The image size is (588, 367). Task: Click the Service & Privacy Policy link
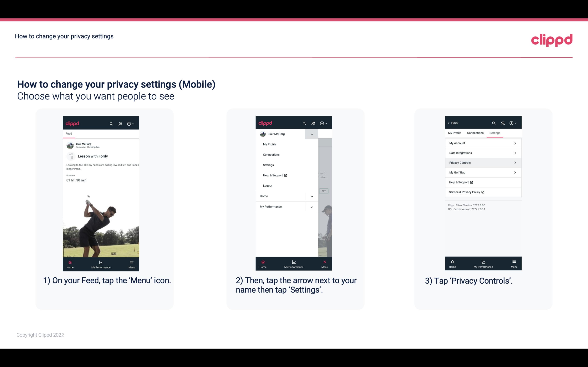(x=464, y=192)
